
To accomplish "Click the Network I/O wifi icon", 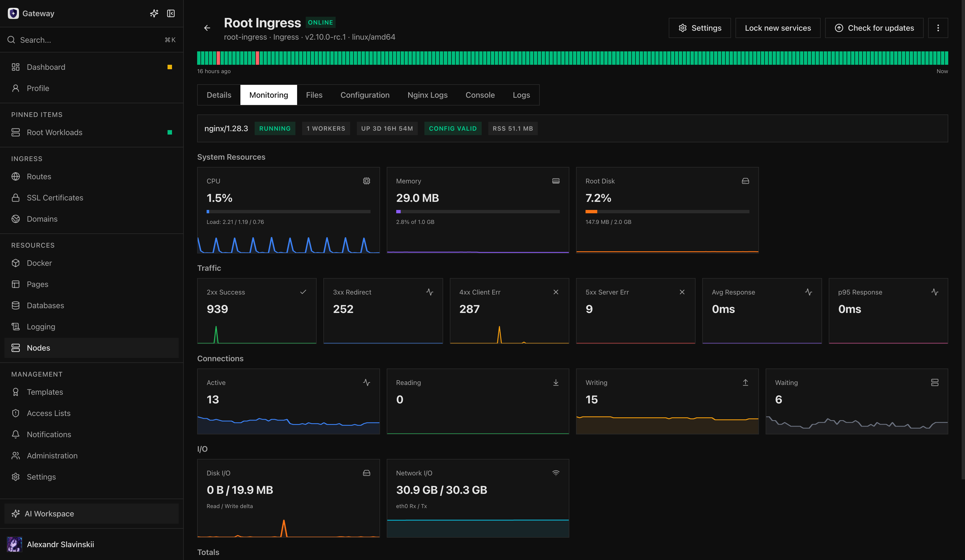I will click(556, 473).
